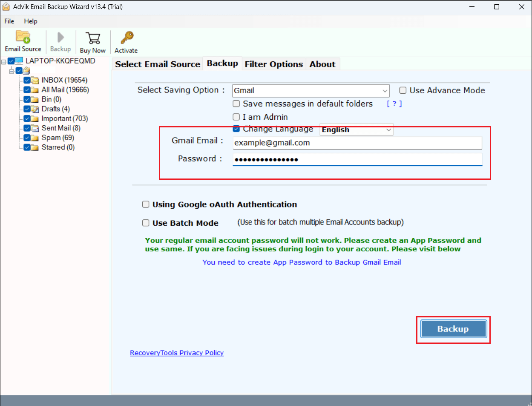Select the All Mail (19666) tree label

pos(65,90)
